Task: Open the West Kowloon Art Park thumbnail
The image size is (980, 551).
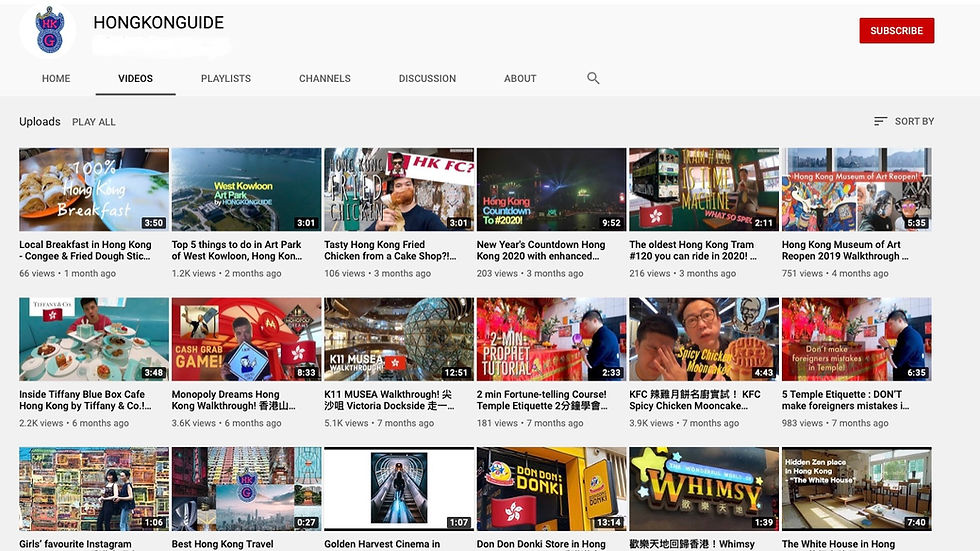Action: coord(246,190)
